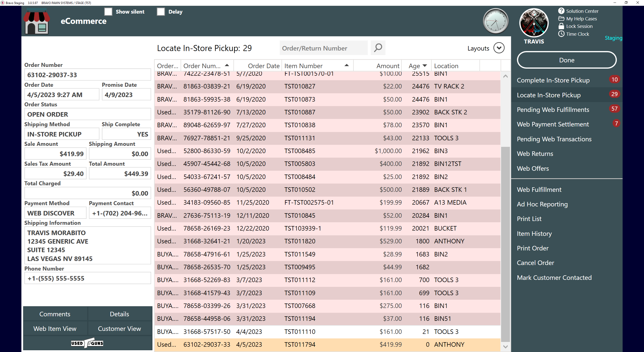
Task: Click the magnifying glass search icon
Action: [378, 48]
